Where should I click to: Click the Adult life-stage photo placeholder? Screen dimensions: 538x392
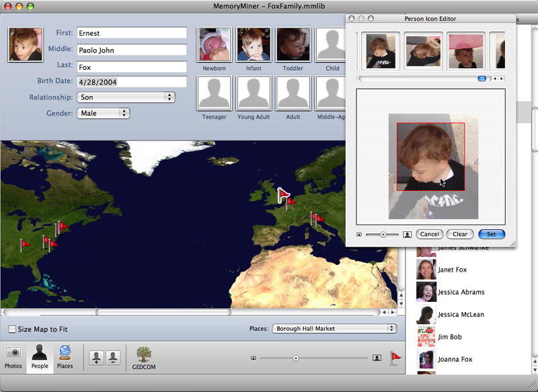click(293, 93)
